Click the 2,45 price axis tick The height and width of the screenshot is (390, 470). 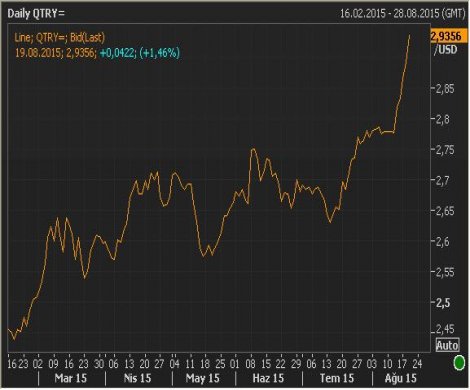coord(445,329)
